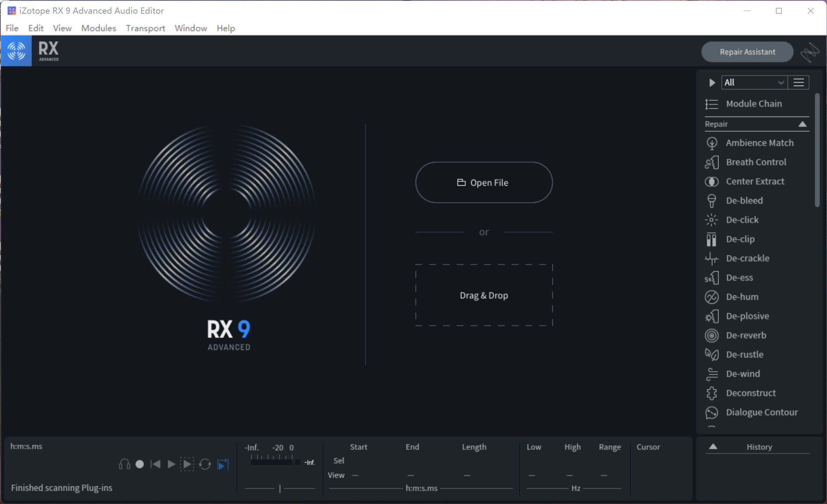Select the De-reverb module
Image resolution: width=827 pixels, height=504 pixels.
[x=746, y=335]
